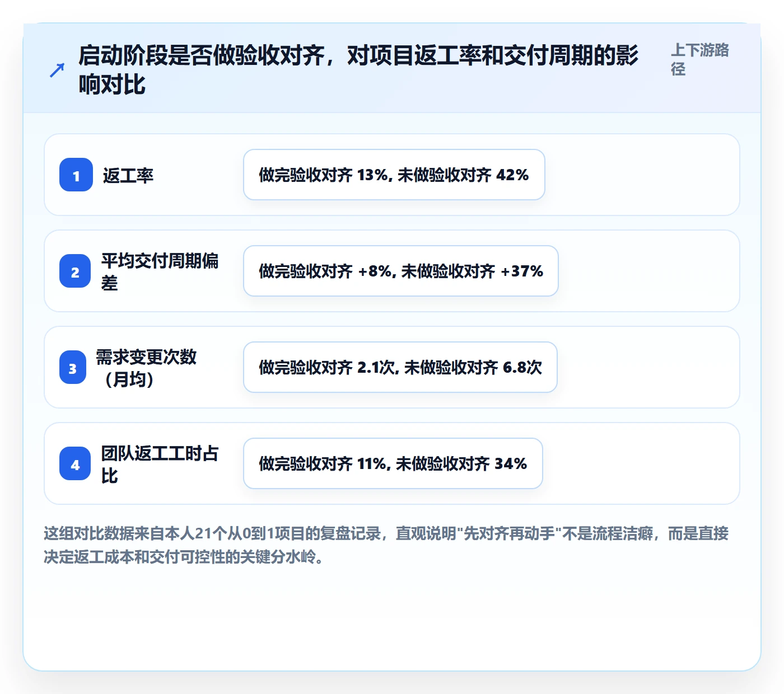
Task: Click the number 2 badge for 平均交付周期偏差
Action: tap(75, 271)
